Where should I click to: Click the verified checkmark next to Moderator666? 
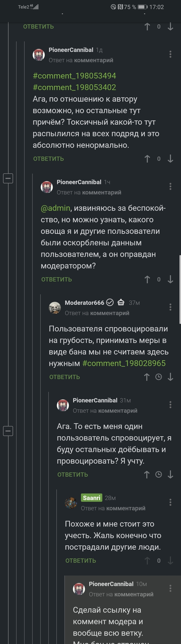(110, 303)
